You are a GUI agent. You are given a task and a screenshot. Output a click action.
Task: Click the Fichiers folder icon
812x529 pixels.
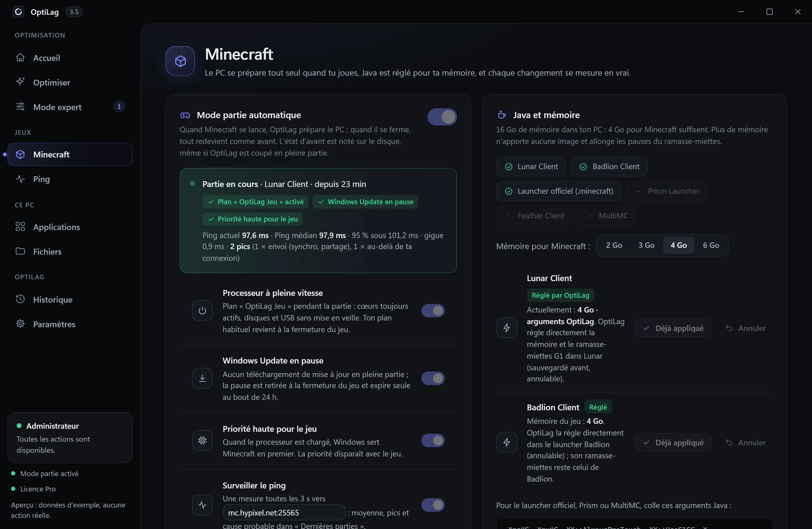click(x=21, y=251)
